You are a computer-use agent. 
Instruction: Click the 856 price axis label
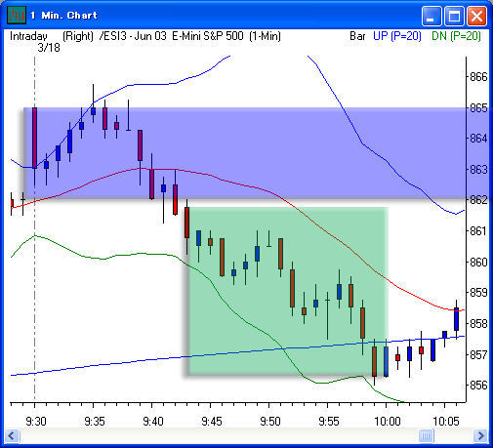click(478, 386)
